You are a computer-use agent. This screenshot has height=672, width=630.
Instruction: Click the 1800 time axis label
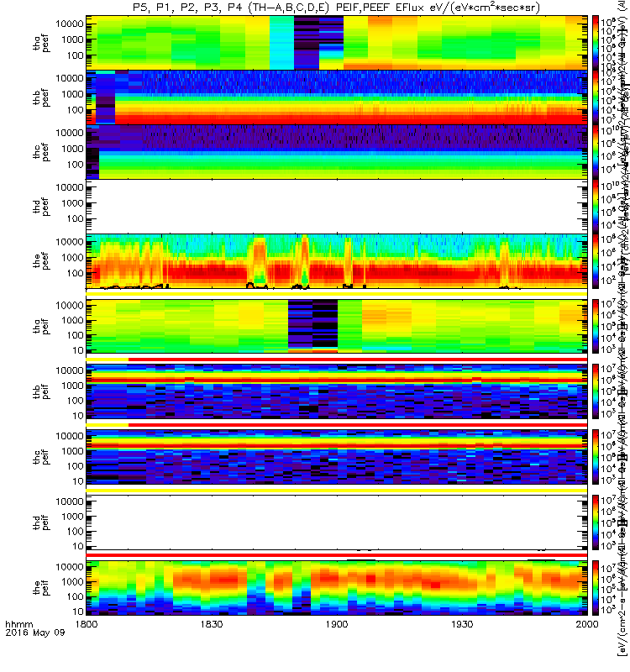point(87,624)
